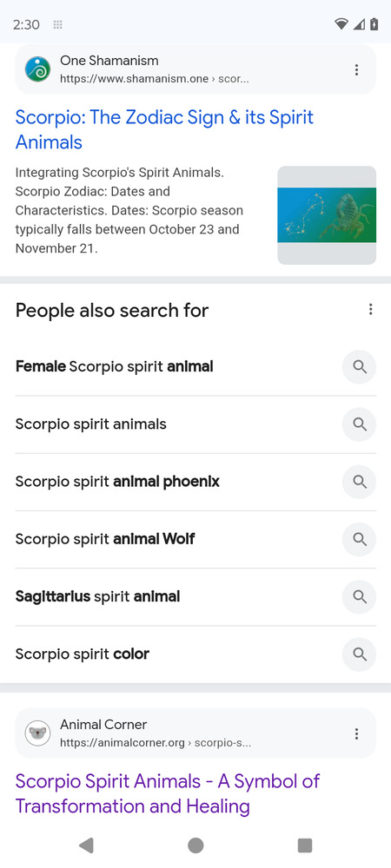Tap search icon next to Sagittarius spirit animal

tap(360, 597)
